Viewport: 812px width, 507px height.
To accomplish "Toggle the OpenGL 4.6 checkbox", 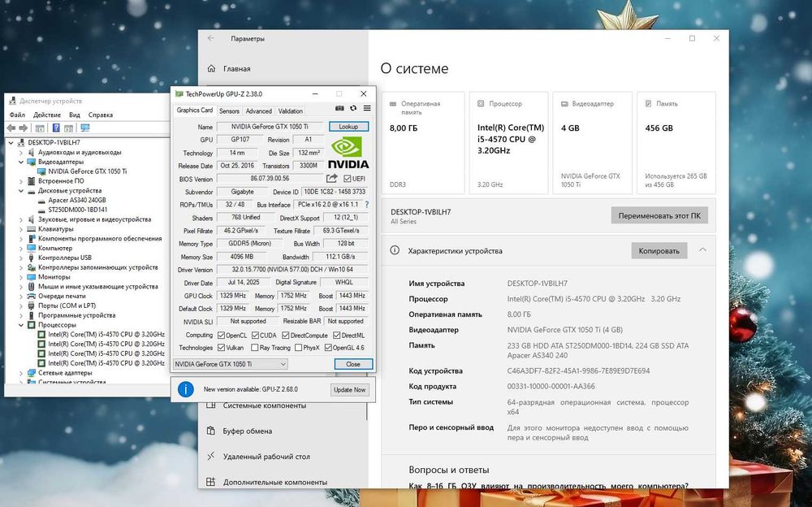I will pyautogui.click(x=328, y=348).
